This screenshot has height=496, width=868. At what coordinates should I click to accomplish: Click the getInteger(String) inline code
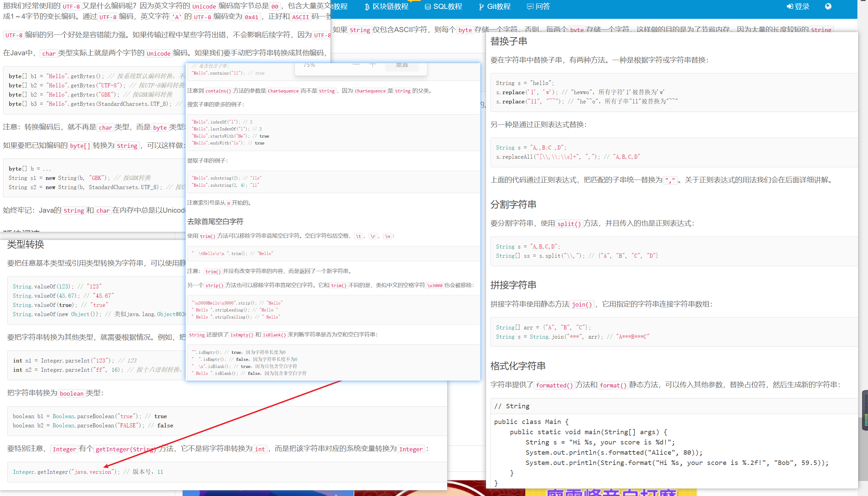[126, 449]
